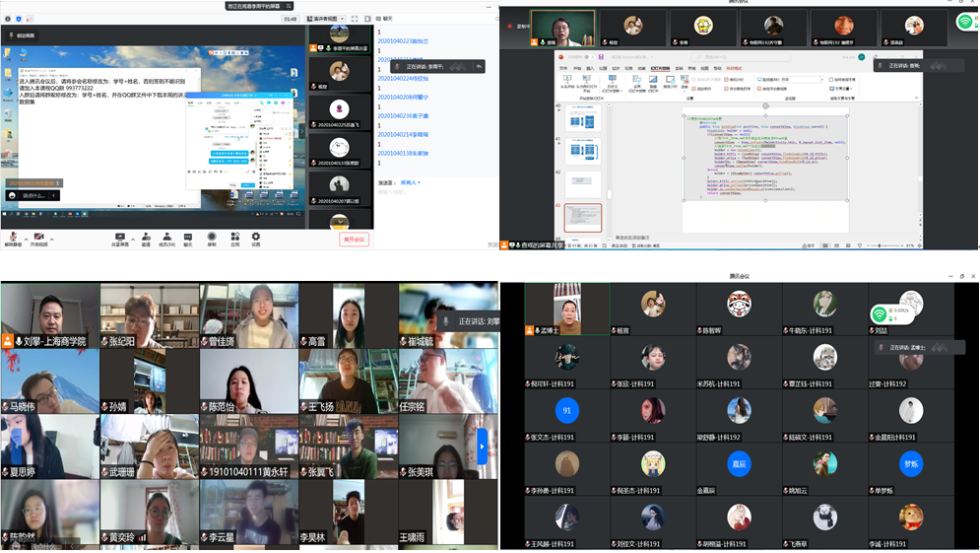
Task: Click the invite participants icon
Action: click(146, 237)
